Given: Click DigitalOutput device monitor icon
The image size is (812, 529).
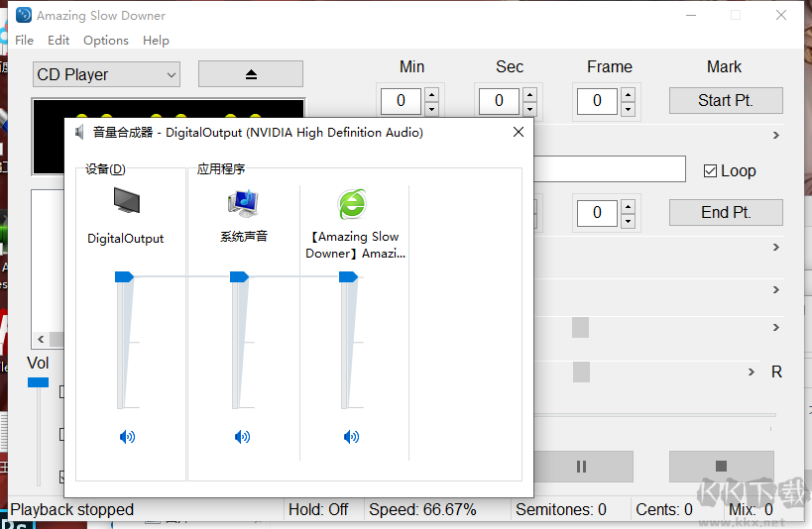Looking at the screenshot, I should click(x=127, y=201).
